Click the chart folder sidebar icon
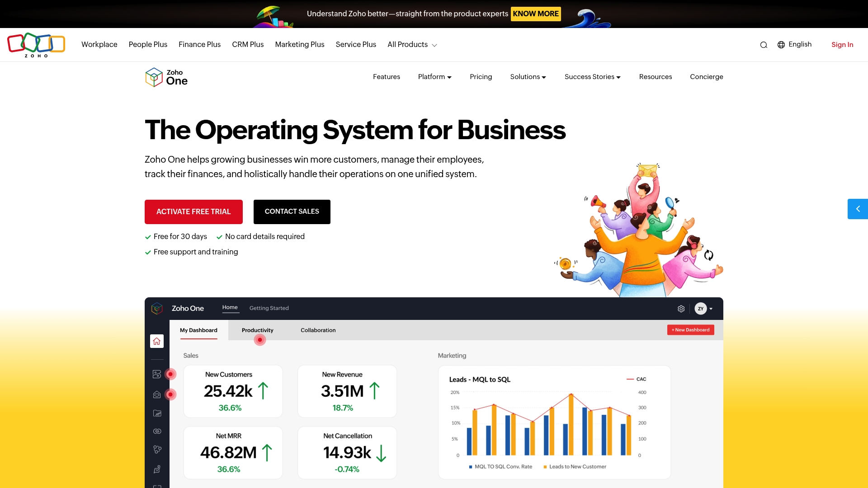Screen dimensions: 868x488 point(157,413)
